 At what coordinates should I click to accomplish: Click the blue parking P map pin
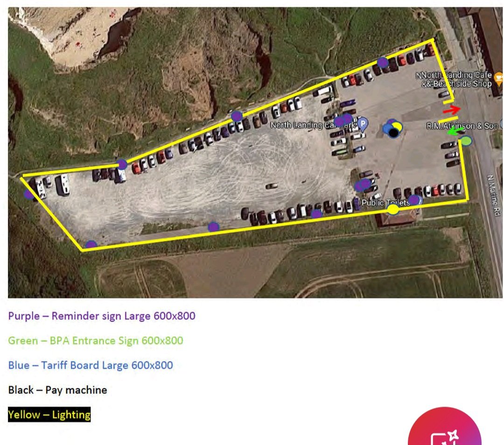coord(363,124)
